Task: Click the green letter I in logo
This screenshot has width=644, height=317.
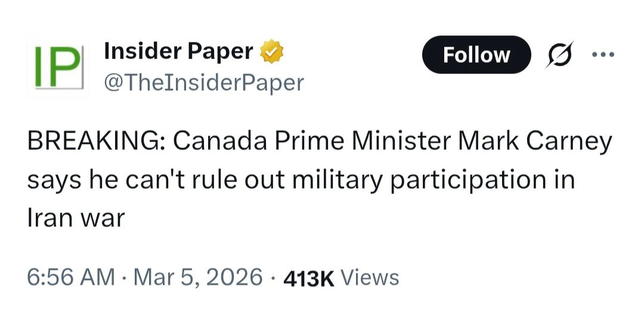Action: point(38,67)
